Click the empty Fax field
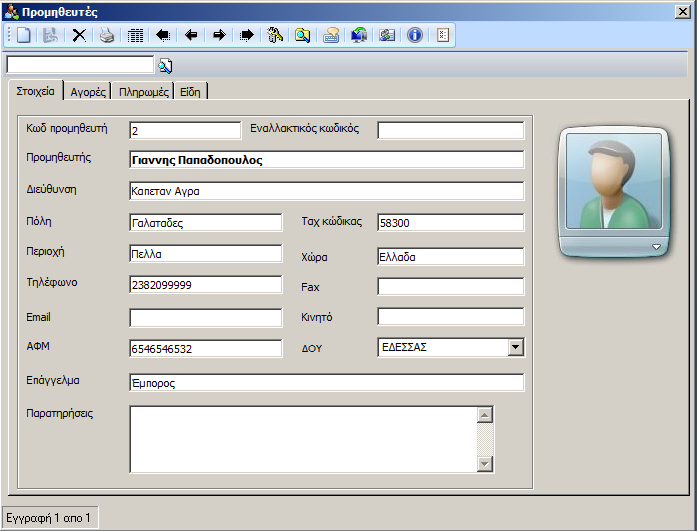Screen dimensions: 697x531 tap(451, 287)
